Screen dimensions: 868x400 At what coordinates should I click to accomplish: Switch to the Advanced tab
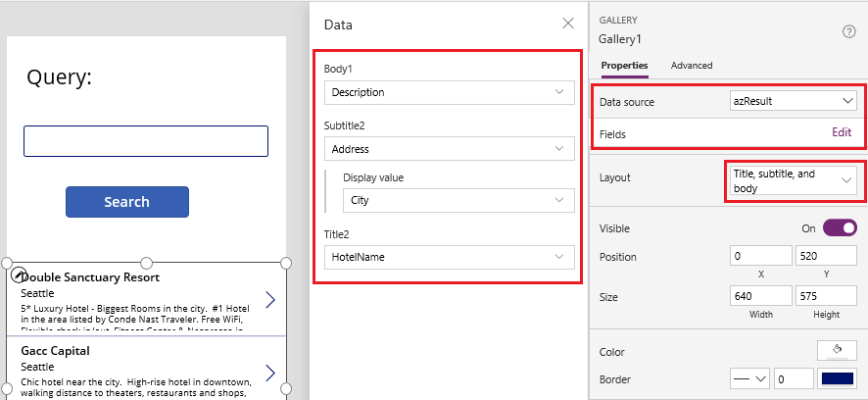pyautogui.click(x=692, y=66)
